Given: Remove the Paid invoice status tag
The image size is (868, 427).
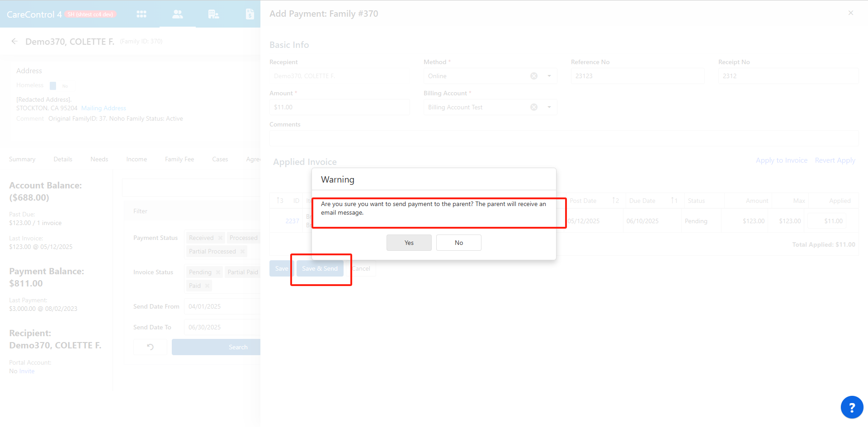Looking at the screenshot, I should point(207,286).
